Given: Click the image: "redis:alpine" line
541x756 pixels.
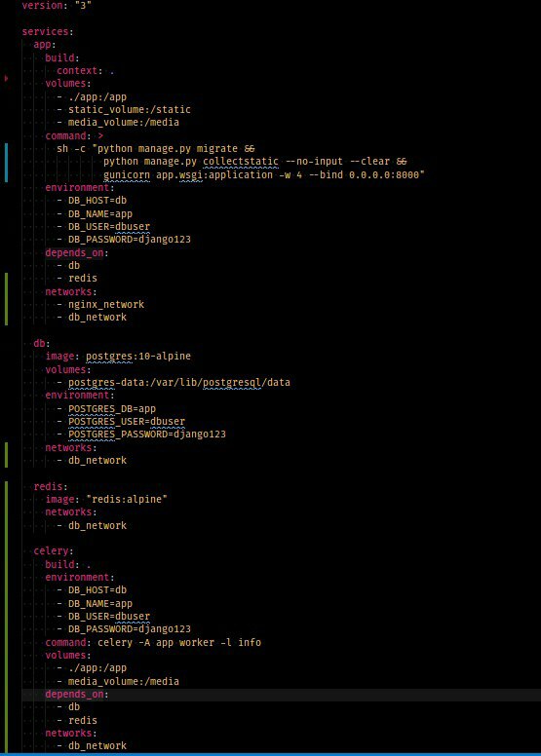Looking at the screenshot, I should (106, 499).
